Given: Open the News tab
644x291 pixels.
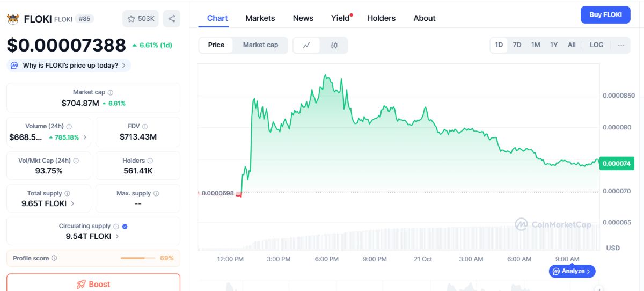Looking at the screenshot, I should [303, 18].
